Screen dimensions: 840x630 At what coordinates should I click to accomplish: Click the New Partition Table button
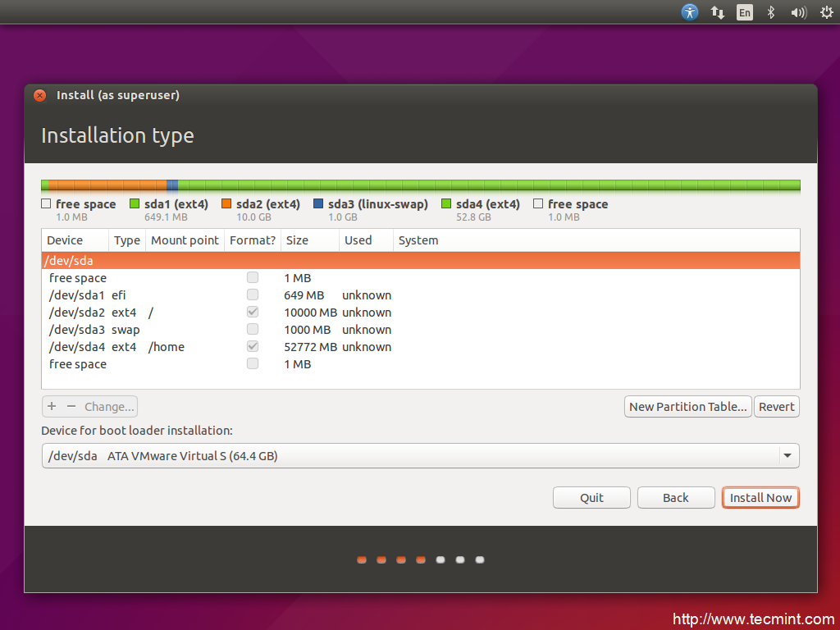(x=687, y=407)
